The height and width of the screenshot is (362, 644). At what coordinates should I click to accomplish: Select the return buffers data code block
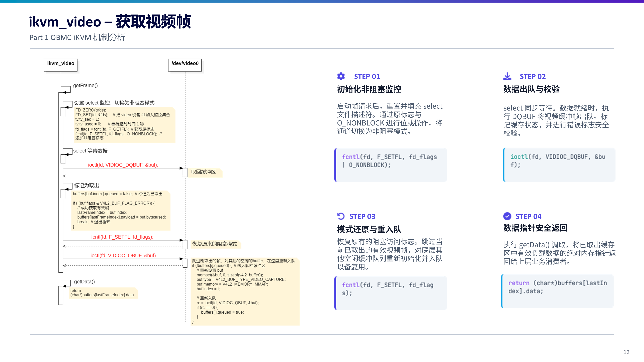coord(557,291)
